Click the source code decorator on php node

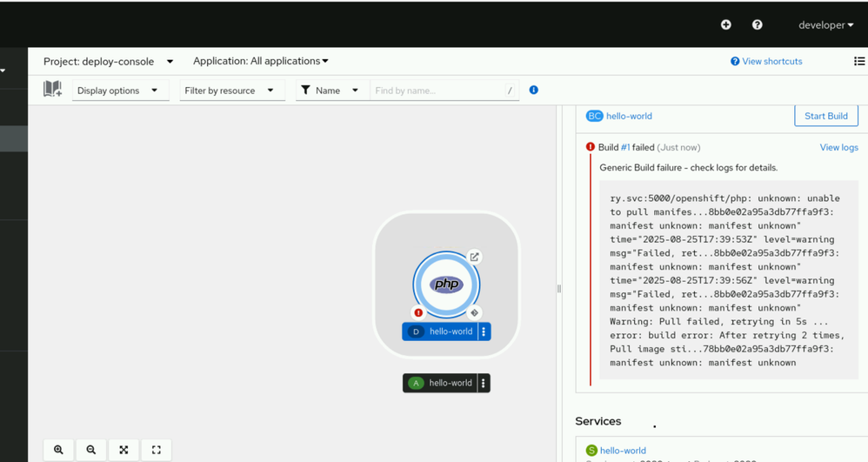tap(474, 312)
